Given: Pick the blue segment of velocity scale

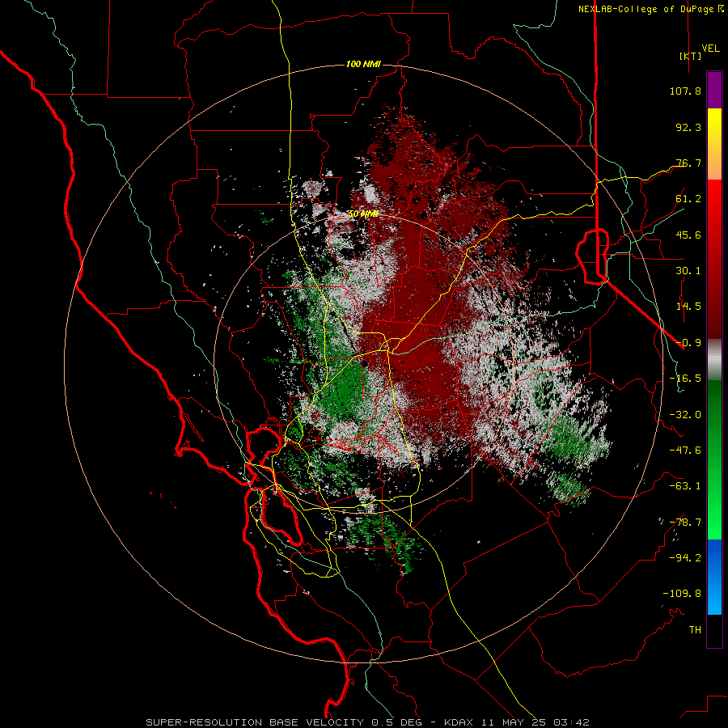Looking at the screenshot, I should [x=714, y=577].
